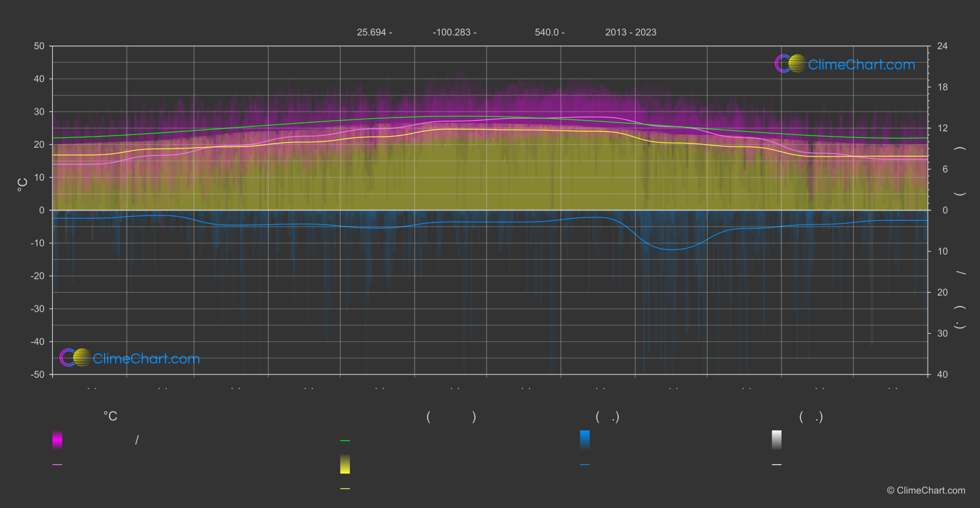Click the green line legend marker
980x508 pixels.
[345, 441]
